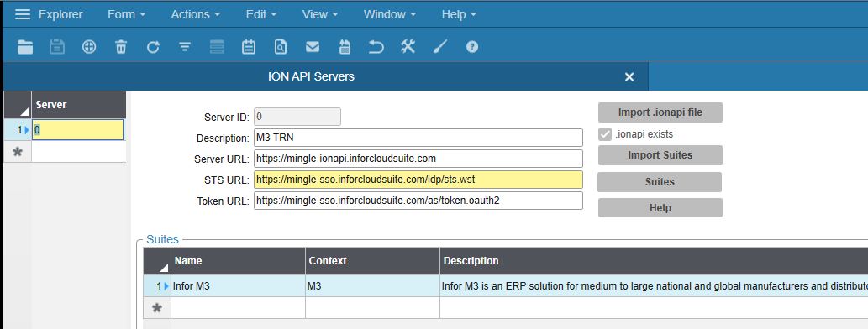The width and height of the screenshot is (868, 329).
Task: Open the folder icon in toolbar
Action: pos(25,47)
